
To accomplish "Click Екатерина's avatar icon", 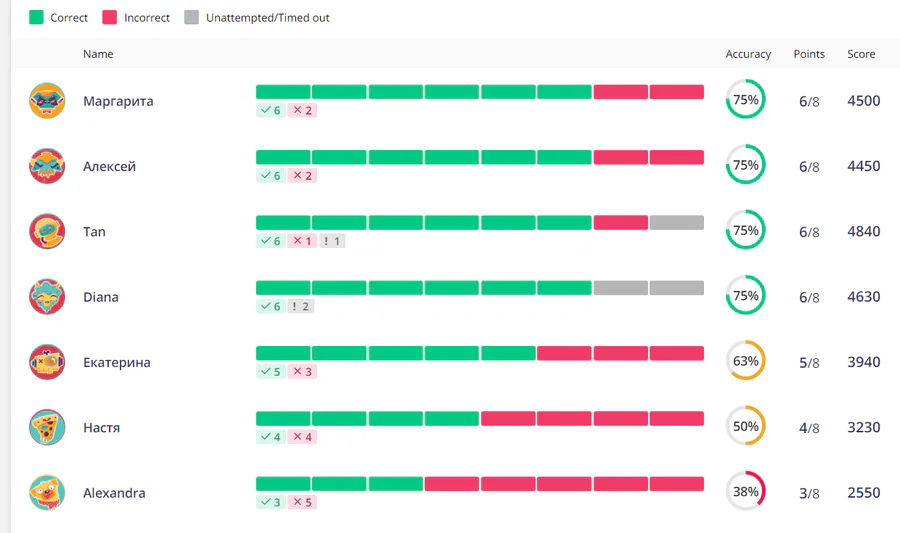I will tap(47, 362).
